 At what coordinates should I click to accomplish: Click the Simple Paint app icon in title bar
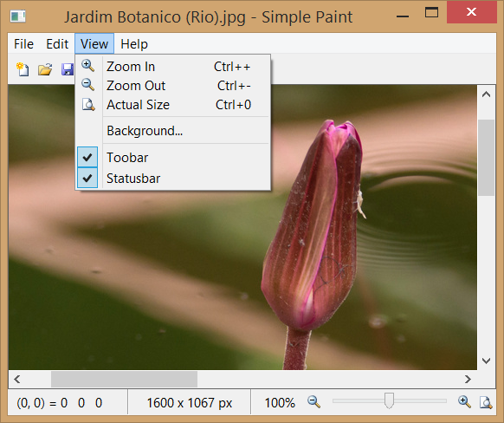[x=17, y=16]
